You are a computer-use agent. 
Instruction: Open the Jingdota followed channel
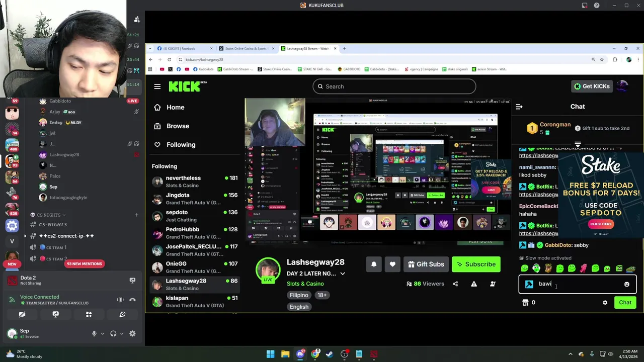[x=195, y=199]
